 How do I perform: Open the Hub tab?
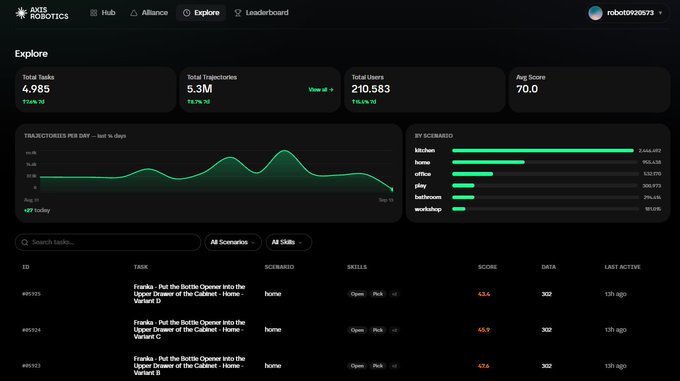(103, 13)
